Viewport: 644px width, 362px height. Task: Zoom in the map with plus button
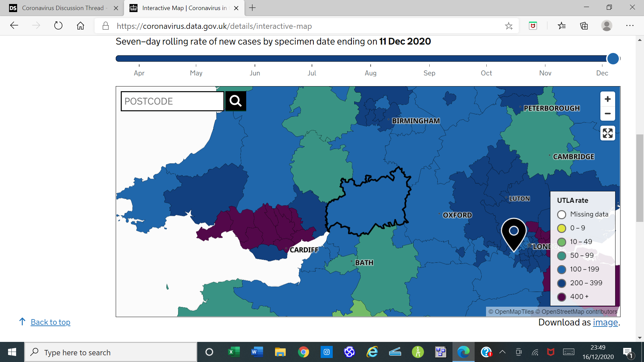(607, 99)
